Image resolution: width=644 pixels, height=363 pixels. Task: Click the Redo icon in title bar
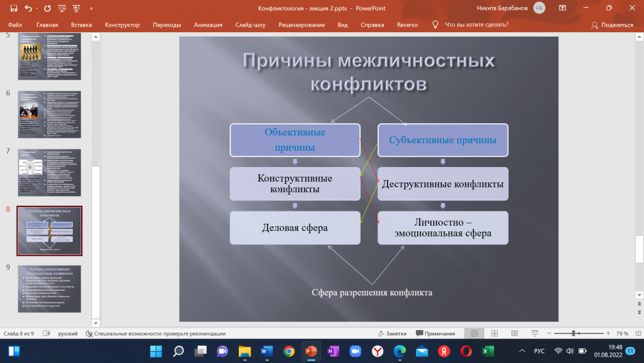(x=48, y=8)
